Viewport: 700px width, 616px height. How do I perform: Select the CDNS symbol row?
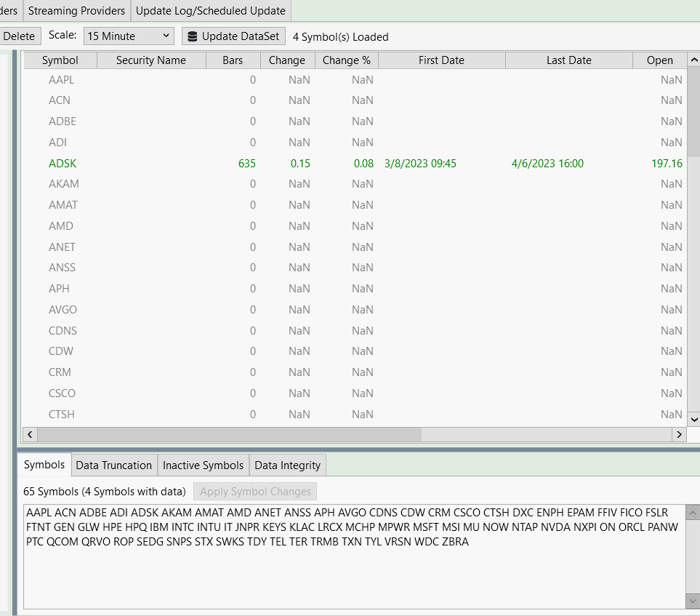coord(355,331)
